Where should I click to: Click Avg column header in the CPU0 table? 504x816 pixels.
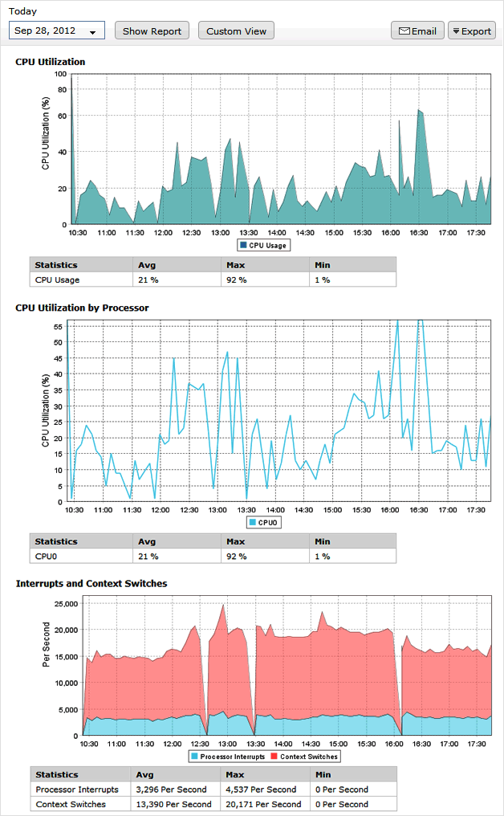pyautogui.click(x=147, y=541)
